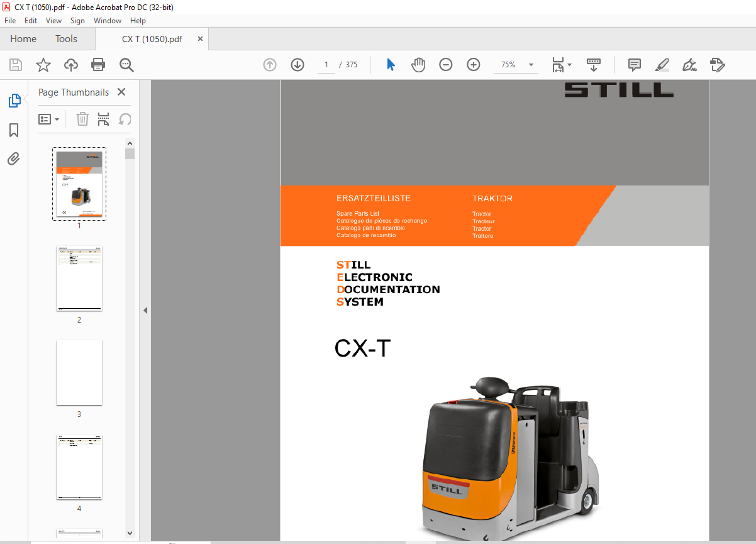The image size is (756, 544).
Task: Open the View menu
Action: coord(53,21)
